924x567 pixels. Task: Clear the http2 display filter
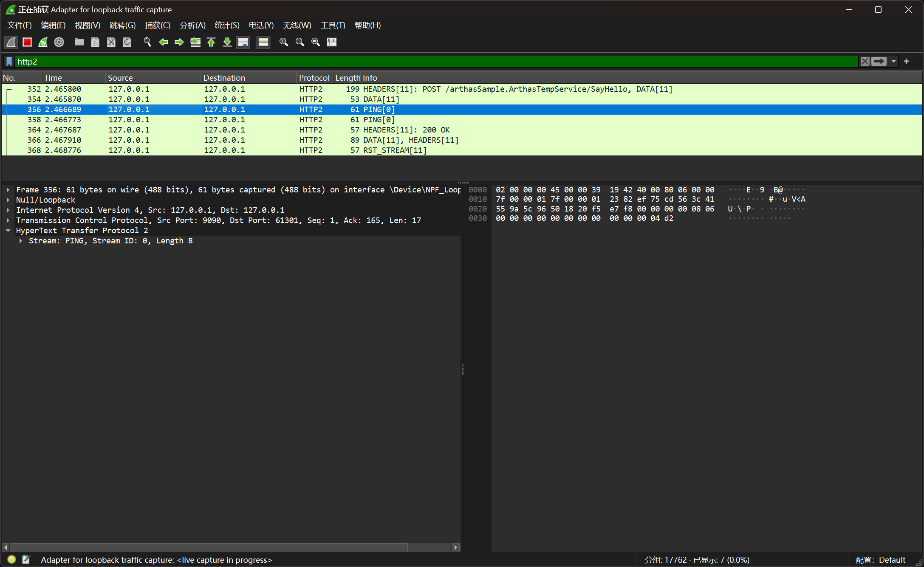[865, 62]
